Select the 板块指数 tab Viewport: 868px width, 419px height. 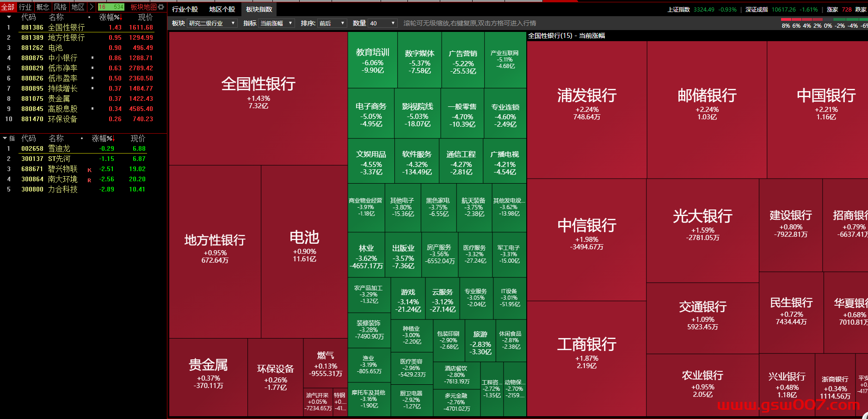[x=259, y=9]
